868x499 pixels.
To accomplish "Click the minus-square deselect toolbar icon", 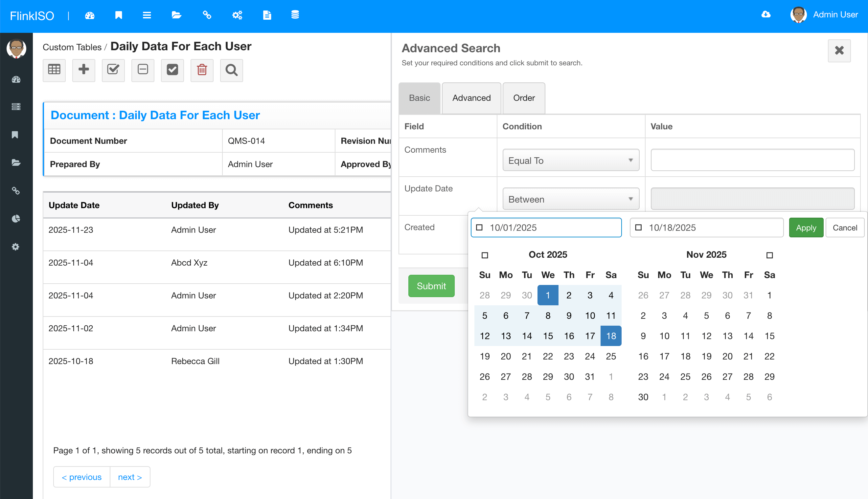I will point(143,70).
